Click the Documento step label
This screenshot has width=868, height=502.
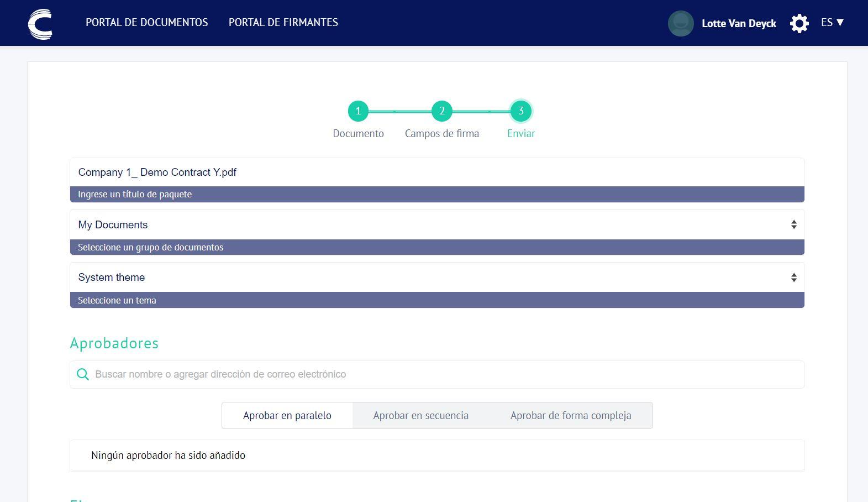pos(358,134)
